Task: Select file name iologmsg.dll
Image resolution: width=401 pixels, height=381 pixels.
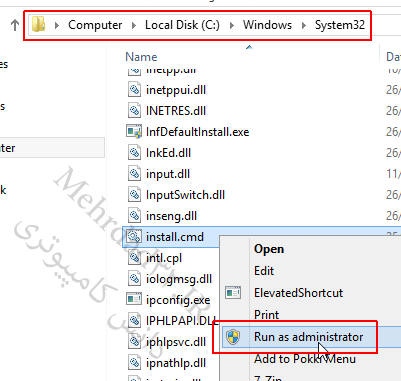Action: point(179,279)
